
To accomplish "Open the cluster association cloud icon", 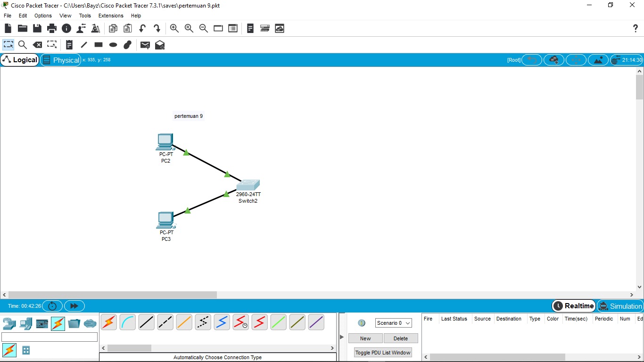I will (x=280, y=28).
